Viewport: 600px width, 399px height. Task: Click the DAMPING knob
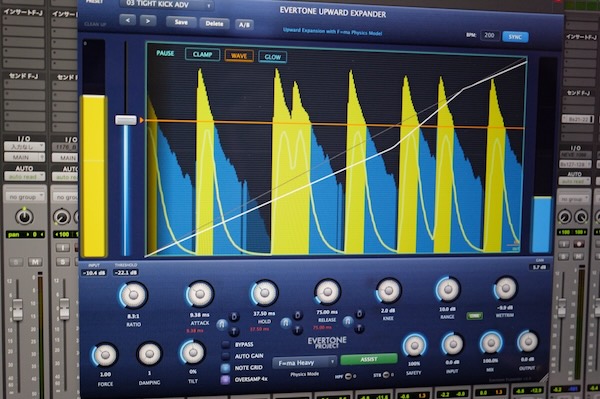(x=150, y=354)
